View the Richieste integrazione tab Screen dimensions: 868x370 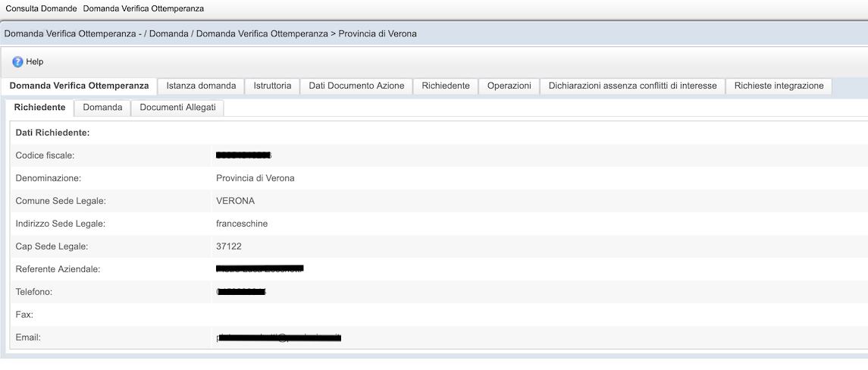click(779, 86)
